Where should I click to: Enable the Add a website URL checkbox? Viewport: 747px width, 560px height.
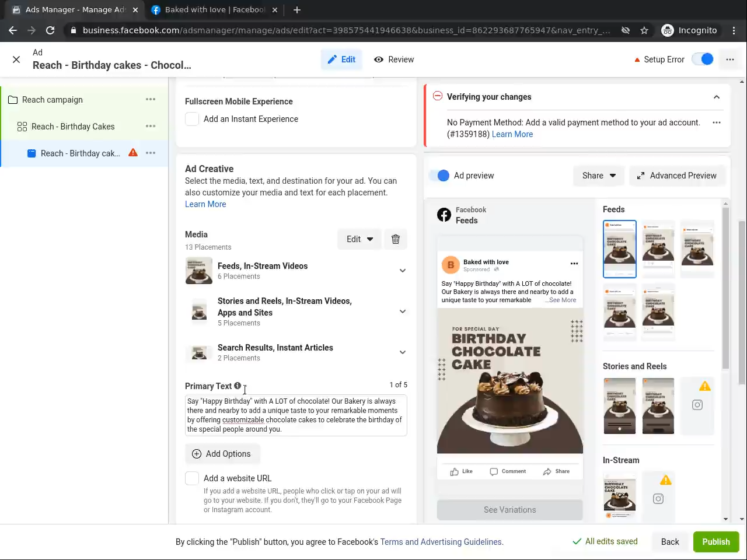(x=192, y=478)
